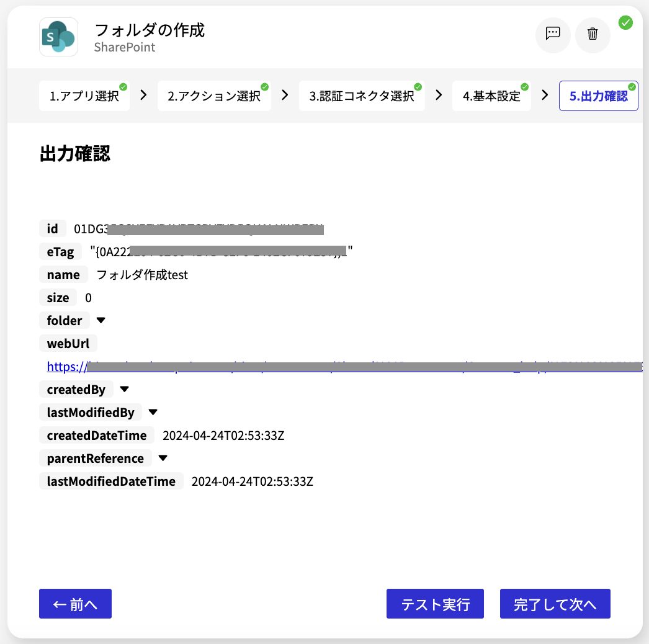Click the フォルダの作成 title text

click(x=150, y=30)
